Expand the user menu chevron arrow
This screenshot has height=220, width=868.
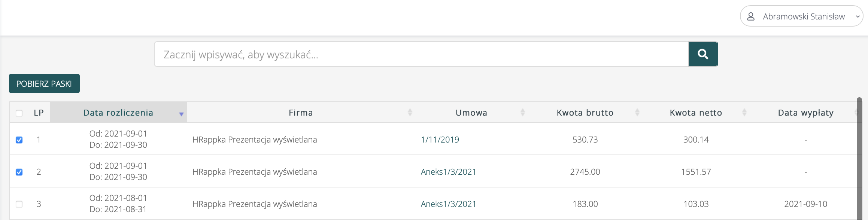(858, 16)
